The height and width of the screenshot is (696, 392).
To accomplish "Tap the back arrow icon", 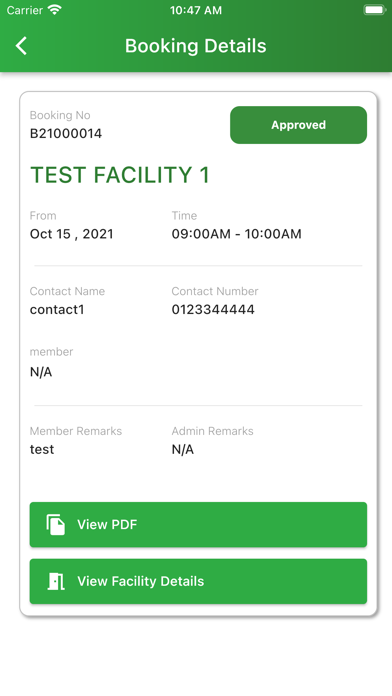I will pyautogui.click(x=21, y=46).
